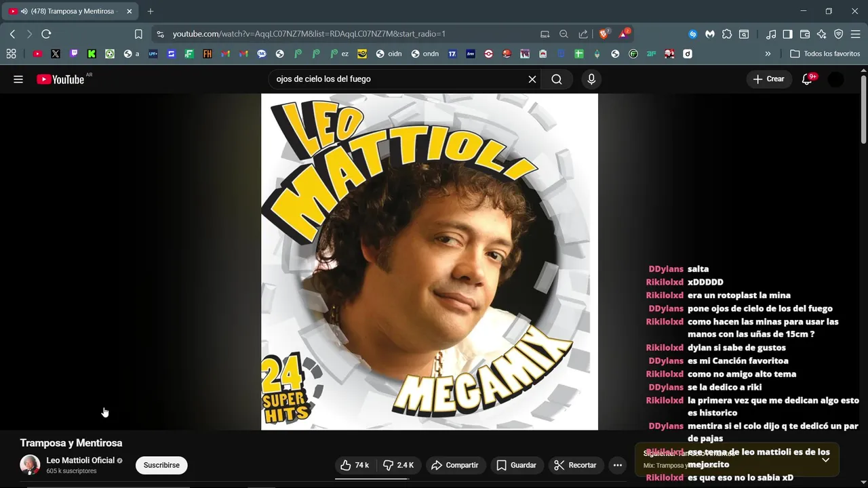This screenshot has width=868, height=488.
Task: Bookmark this page with the bookmark icon
Action: click(x=138, y=34)
